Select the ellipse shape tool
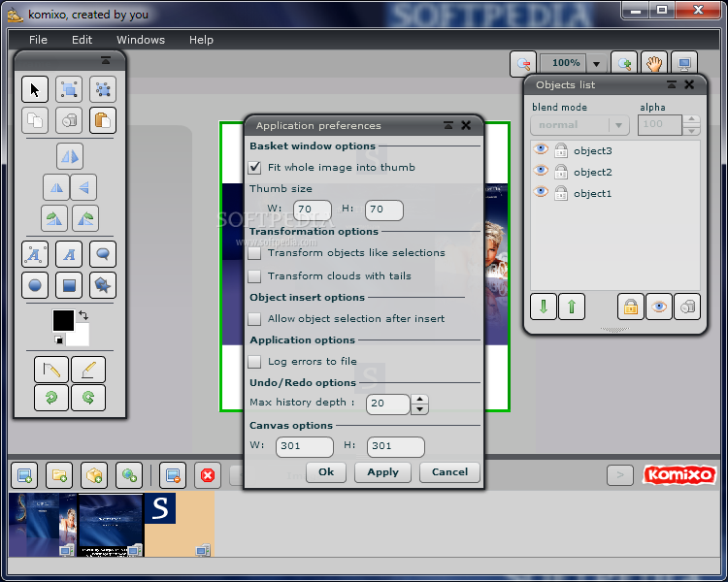The width and height of the screenshot is (728, 582). [x=35, y=285]
